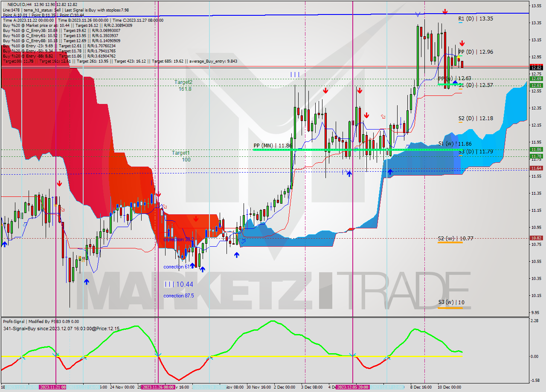Select the 24 Nov 00:00 date axis label
The height and width of the screenshot is (392, 546).
[x=122, y=387]
